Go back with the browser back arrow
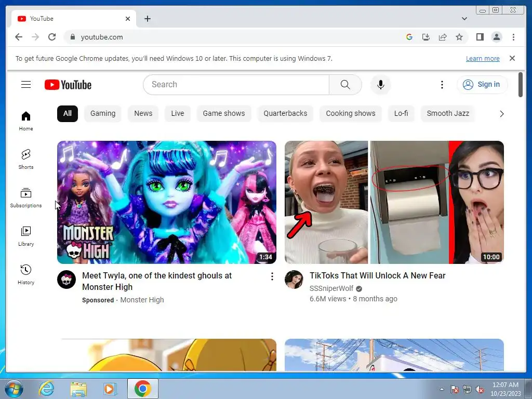 pos(19,37)
